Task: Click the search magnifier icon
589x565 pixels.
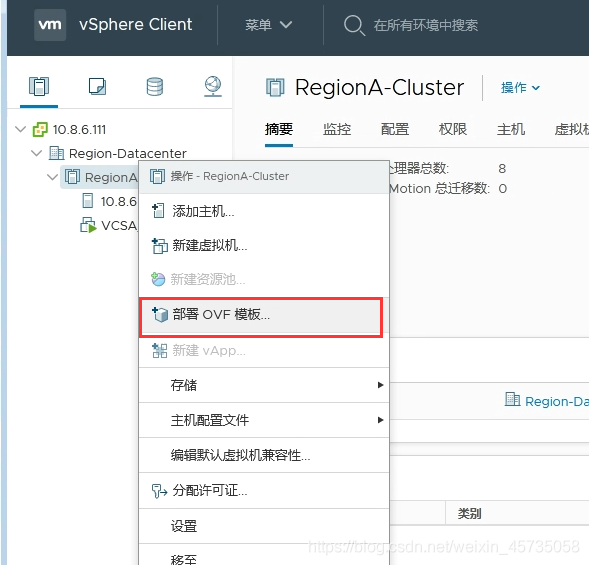Action: point(354,25)
